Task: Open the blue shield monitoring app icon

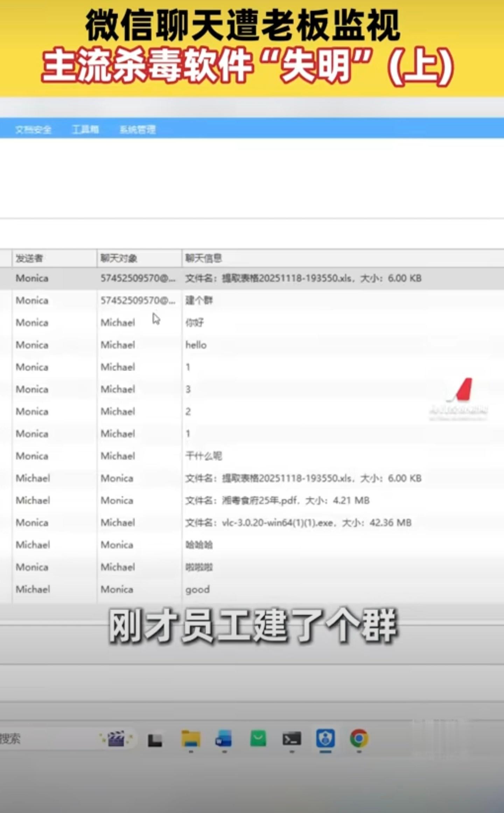Action: (325, 738)
